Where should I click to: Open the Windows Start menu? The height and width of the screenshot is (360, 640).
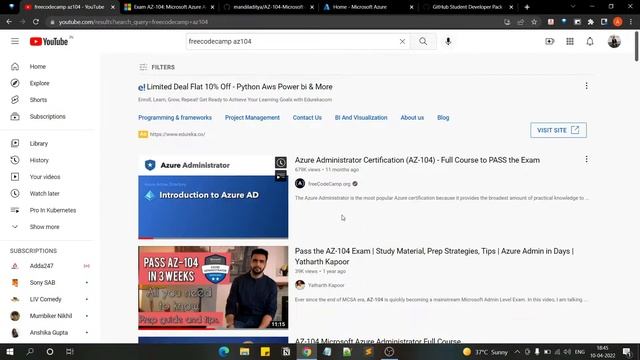pyautogui.click(x=10, y=351)
